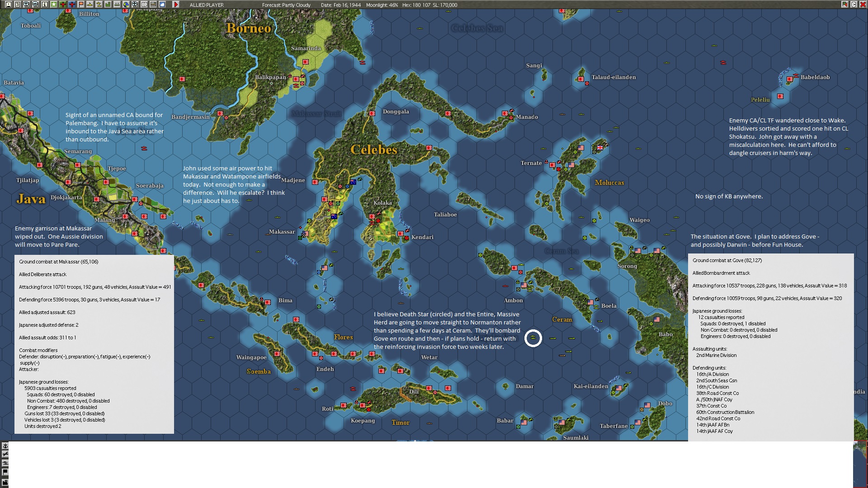Image resolution: width=868 pixels, height=488 pixels.
Task: Click the green star icon in toolbar
Action: (53, 5)
